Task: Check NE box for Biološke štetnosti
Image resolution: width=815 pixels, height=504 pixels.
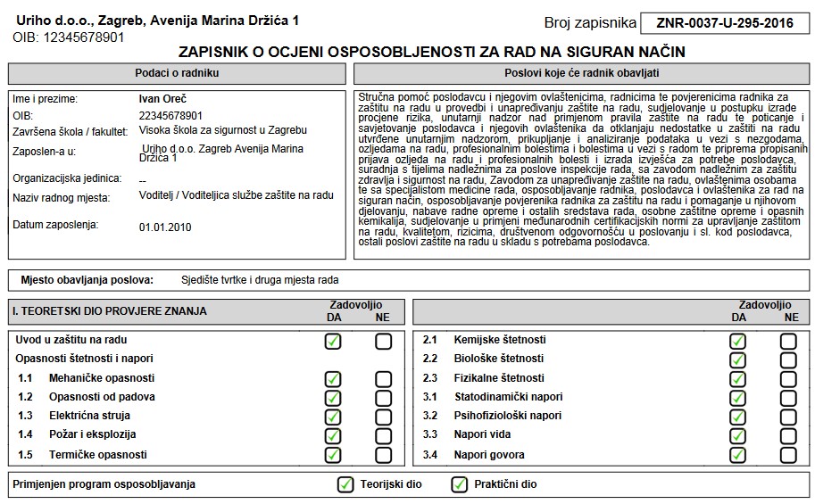Action: coord(788,359)
